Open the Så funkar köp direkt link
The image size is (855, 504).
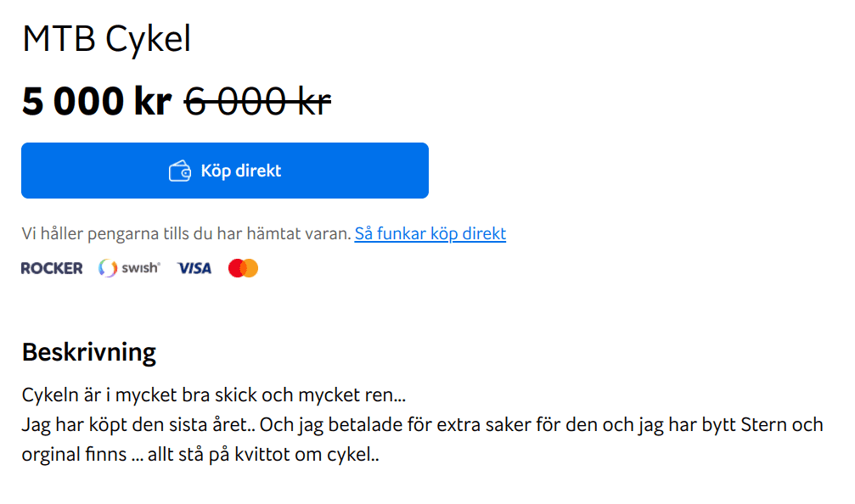point(429,233)
